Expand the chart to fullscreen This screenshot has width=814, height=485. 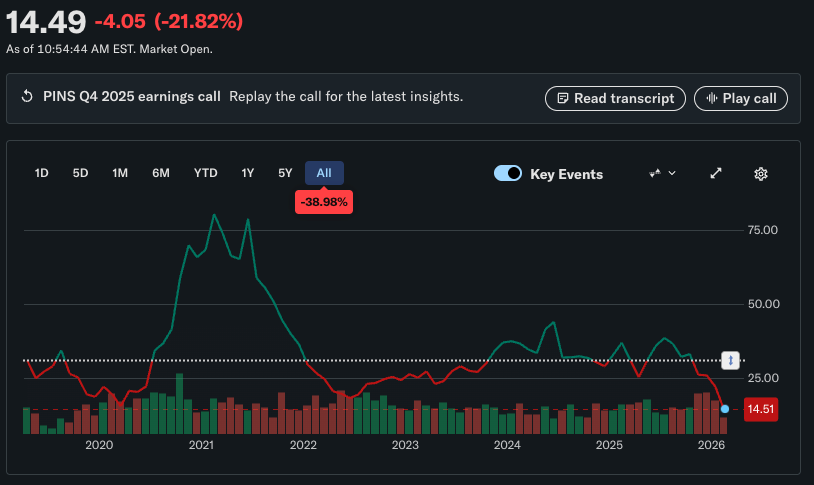pos(716,174)
